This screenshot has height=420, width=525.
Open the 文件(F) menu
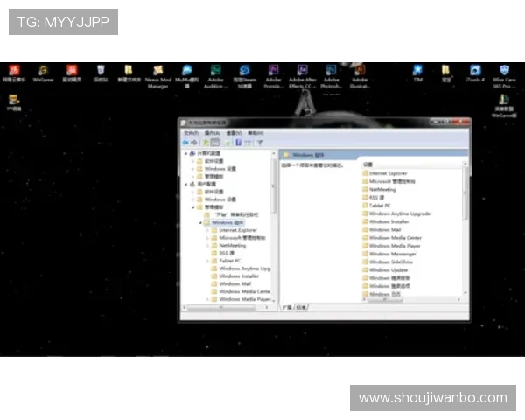(190, 133)
